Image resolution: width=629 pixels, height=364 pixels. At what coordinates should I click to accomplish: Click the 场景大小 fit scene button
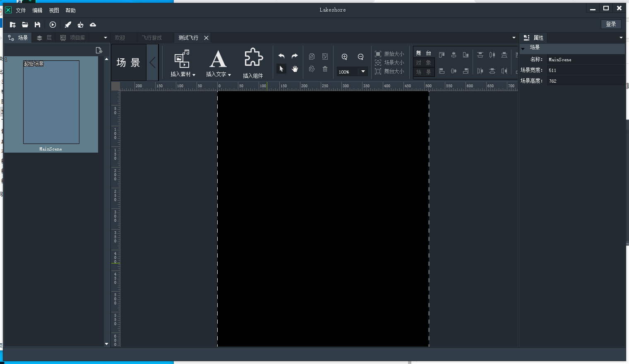point(389,62)
